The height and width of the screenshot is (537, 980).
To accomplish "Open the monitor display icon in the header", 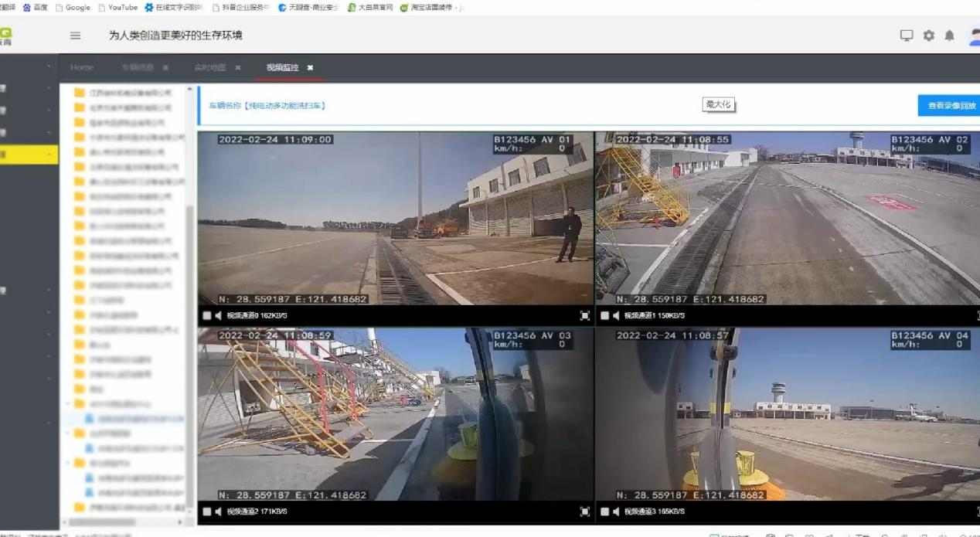I will (x=907, y=36).
